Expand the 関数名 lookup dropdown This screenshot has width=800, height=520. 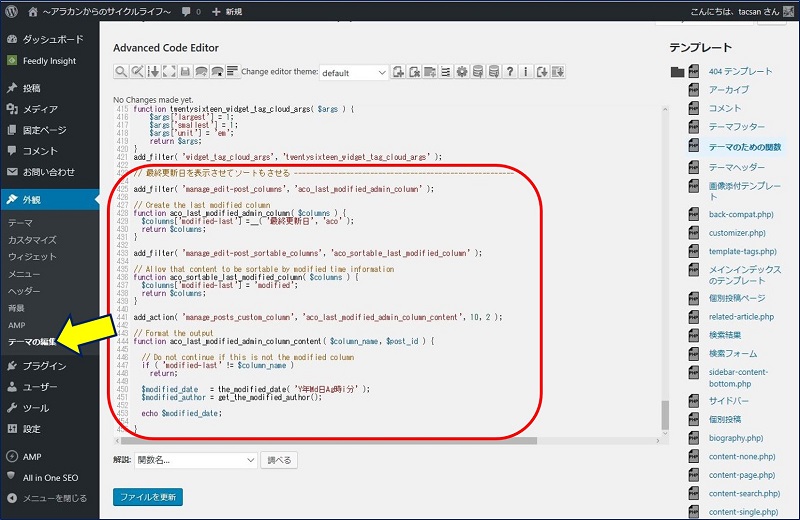(x=196, y=460)
